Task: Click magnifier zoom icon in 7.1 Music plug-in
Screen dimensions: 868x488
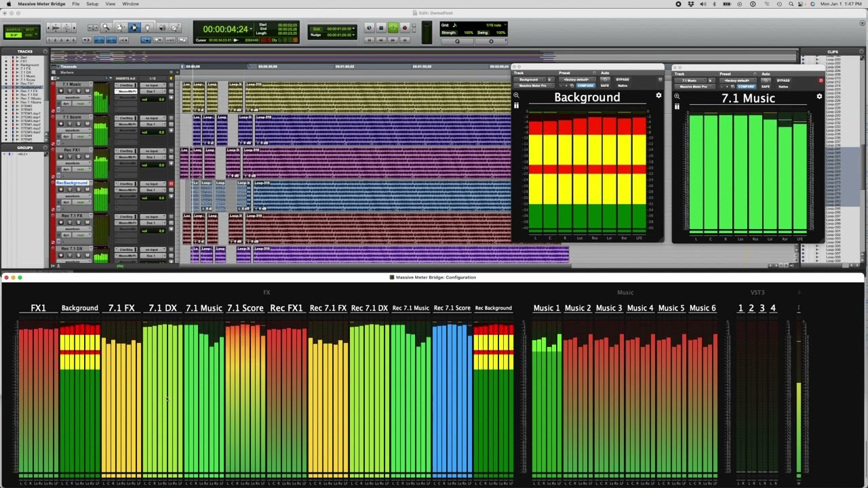Action: click(x=677, y=96)
